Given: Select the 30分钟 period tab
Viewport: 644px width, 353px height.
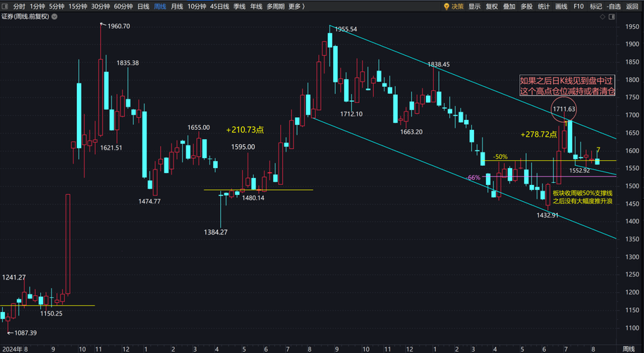Looking at the screenshot, I should click(x=101, y=6).
